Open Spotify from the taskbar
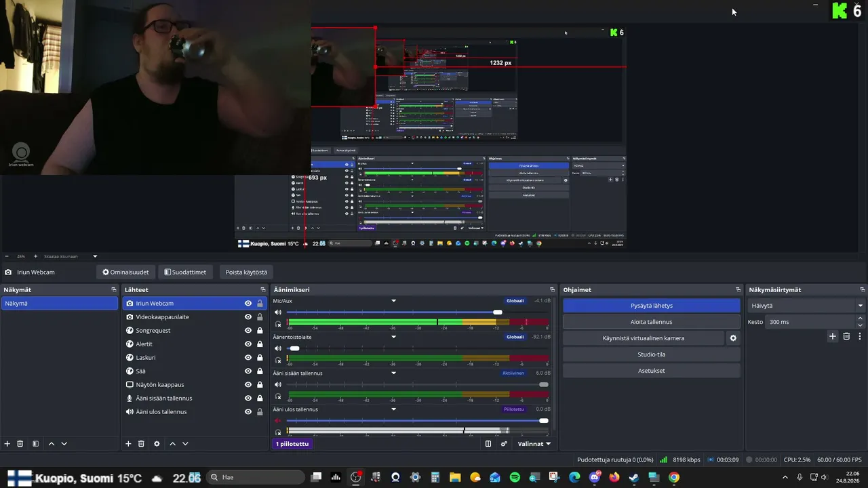 [x=514, y=477]
